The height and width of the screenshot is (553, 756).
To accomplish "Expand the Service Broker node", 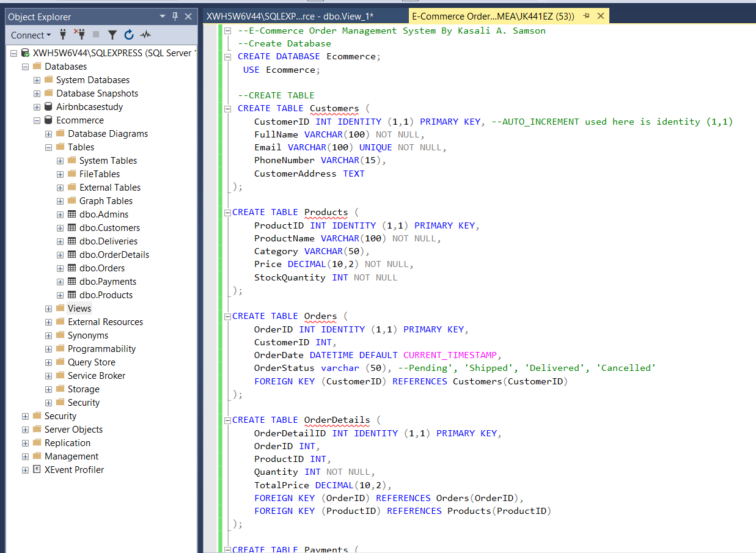I will (48, 376).
